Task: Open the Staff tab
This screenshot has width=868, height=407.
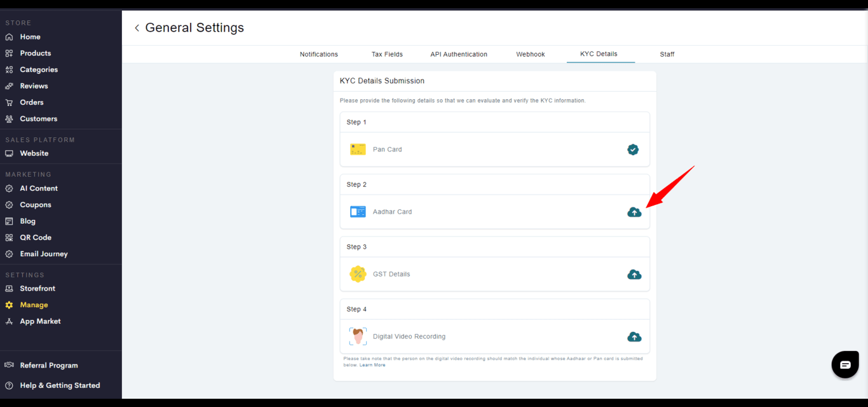Action: coord(667,54)
